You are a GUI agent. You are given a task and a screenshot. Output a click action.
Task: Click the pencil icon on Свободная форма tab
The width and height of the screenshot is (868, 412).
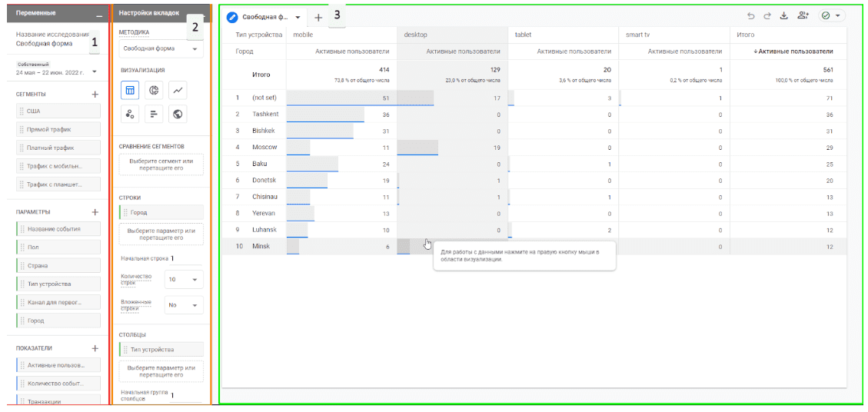233,17
